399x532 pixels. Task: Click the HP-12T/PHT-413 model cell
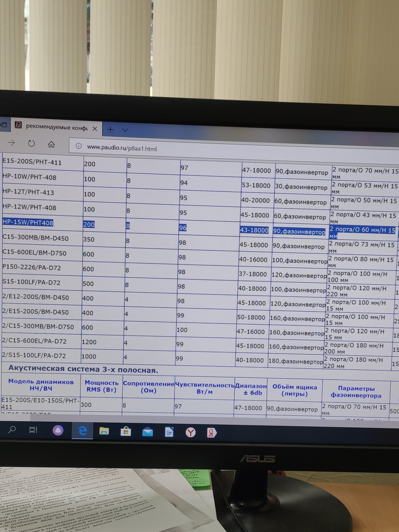coord(43,192)
